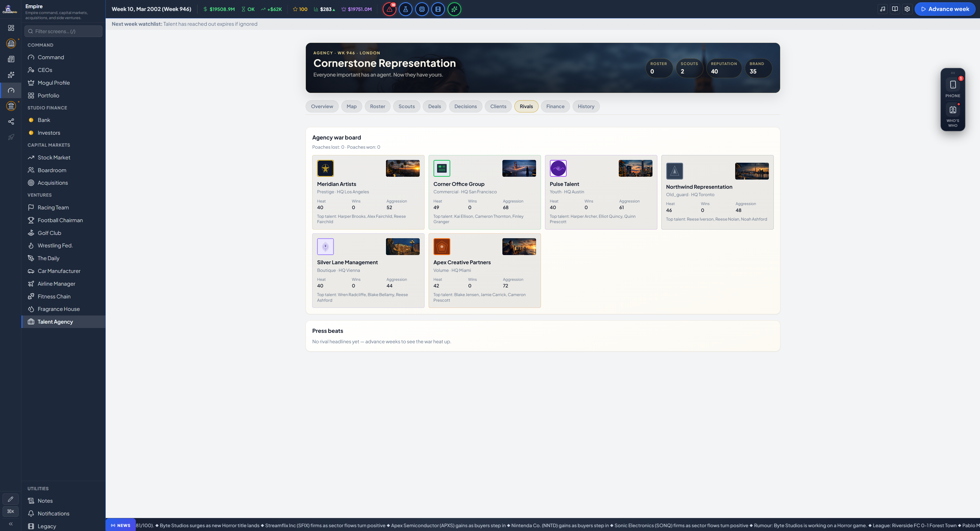
Task: Click the Pulse Talent purple logo
Action: [558, 168]
